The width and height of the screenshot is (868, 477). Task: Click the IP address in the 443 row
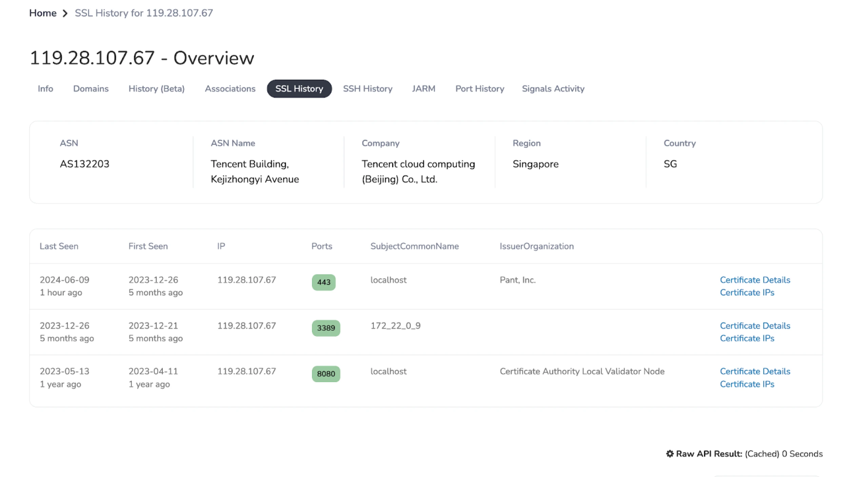tap(246, 280)
